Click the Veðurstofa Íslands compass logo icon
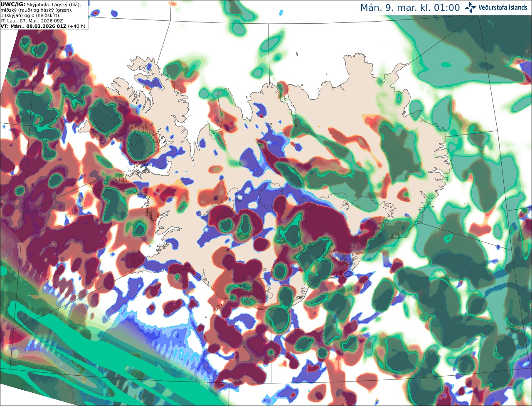 [470, 7]
